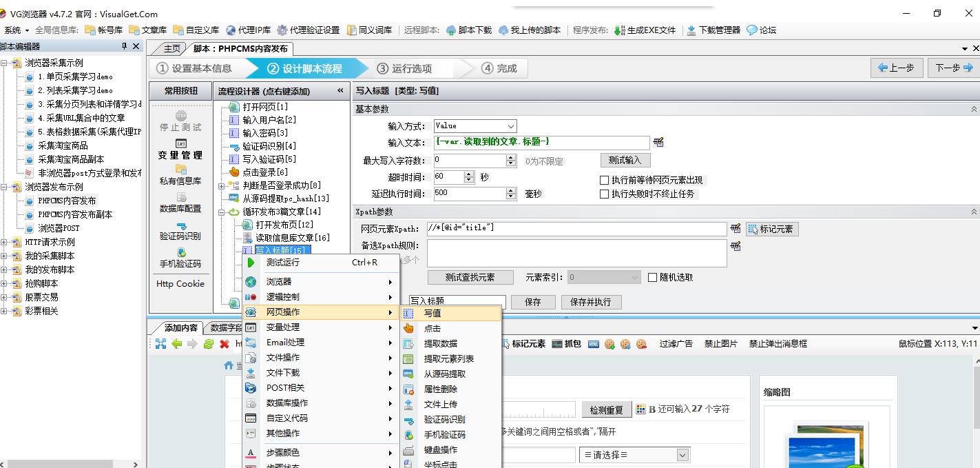The width and height of the screenshot is (980, 468).
Task: Open the 输入方式 Value dropdown
Action: click(x=510, y=126)
